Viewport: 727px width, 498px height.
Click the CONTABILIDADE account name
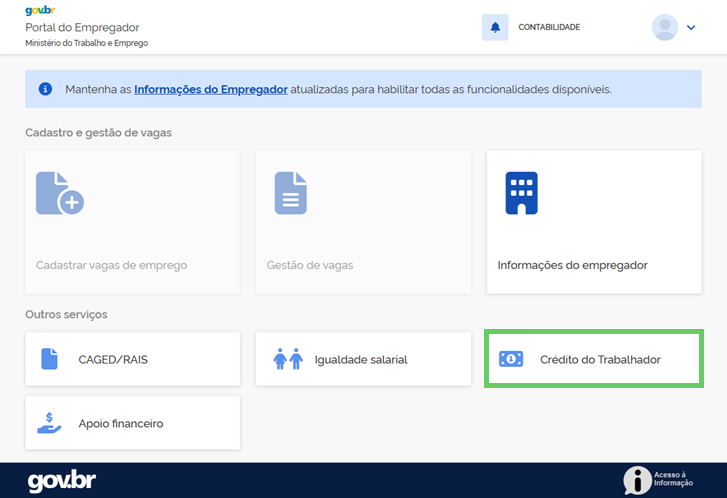tap(549, 27)
